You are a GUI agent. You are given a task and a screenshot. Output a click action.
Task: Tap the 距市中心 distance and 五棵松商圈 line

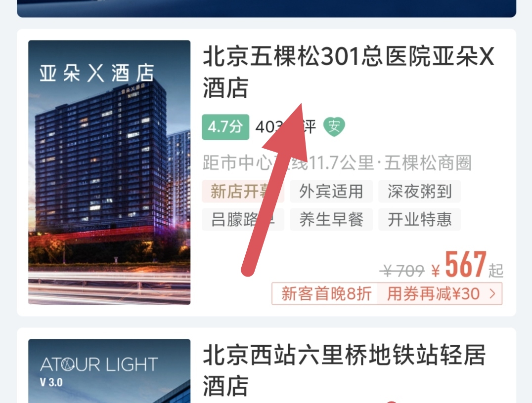(x=337, y=162)
